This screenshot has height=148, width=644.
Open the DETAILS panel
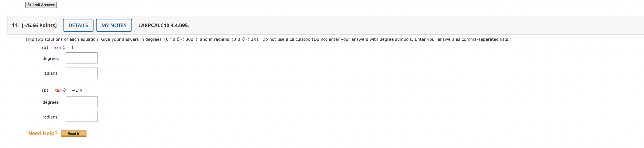(x=78, y=25)
